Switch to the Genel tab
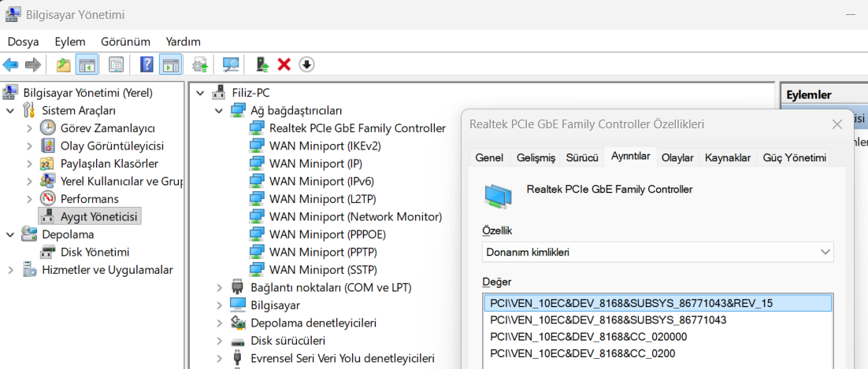The height and width of the screenshot is (369, 868). pyautogui.click(x=489, y=157)
